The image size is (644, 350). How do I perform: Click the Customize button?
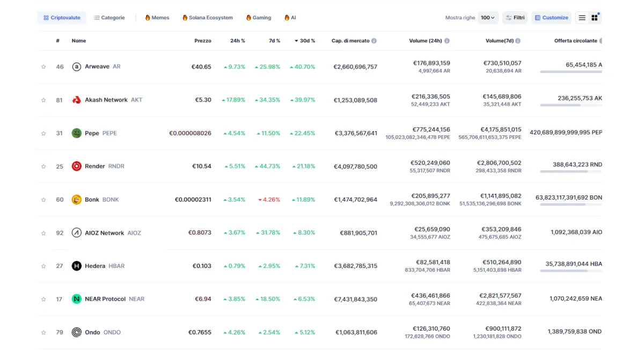click(551, 18)
